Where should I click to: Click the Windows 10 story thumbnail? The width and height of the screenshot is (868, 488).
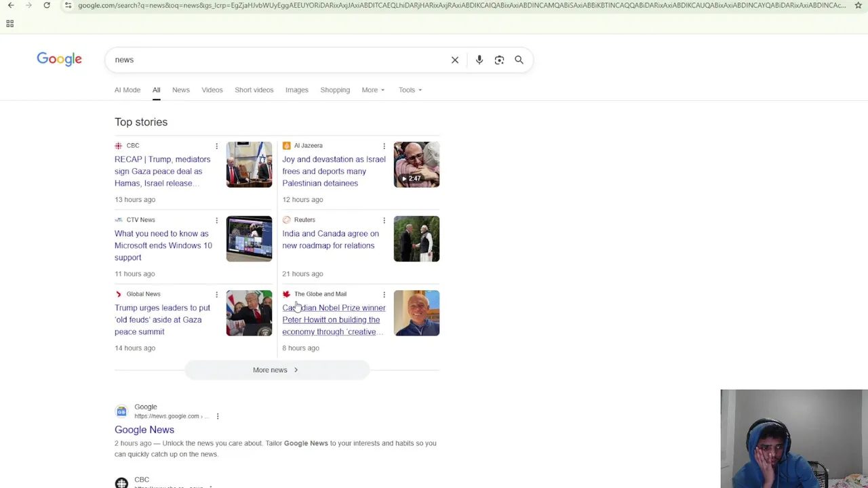pos(249,239)
